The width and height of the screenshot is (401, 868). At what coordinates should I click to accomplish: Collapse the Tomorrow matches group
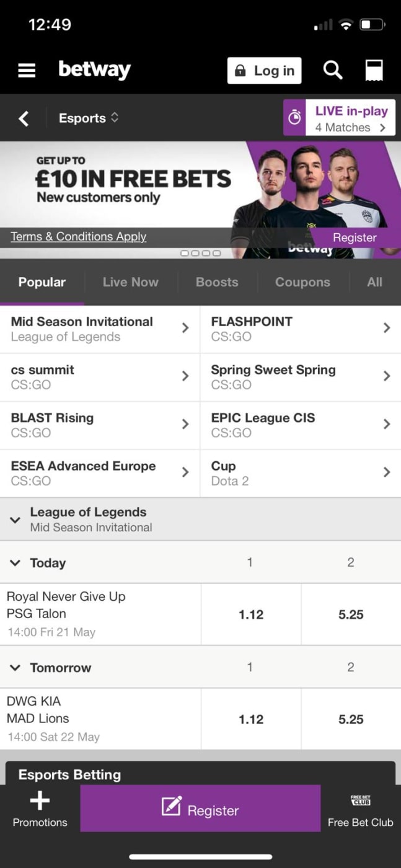[x=15, y=667]
